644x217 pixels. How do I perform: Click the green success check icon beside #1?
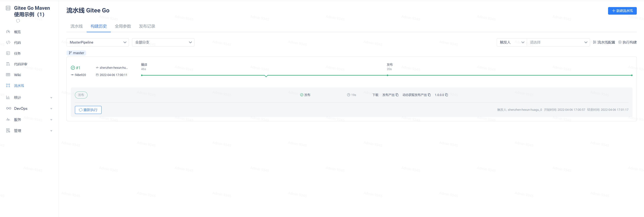(73, 68)
